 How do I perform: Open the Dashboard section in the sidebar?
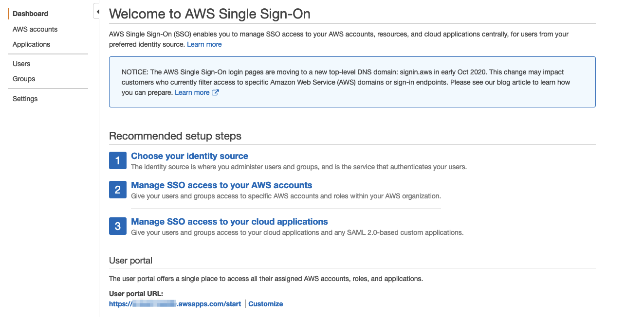click(30, 13)
